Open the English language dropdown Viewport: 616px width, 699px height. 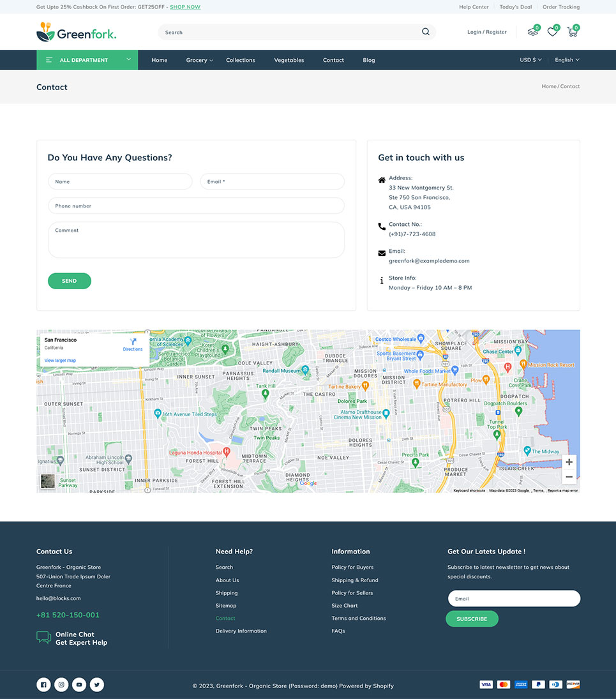(567, 60)
